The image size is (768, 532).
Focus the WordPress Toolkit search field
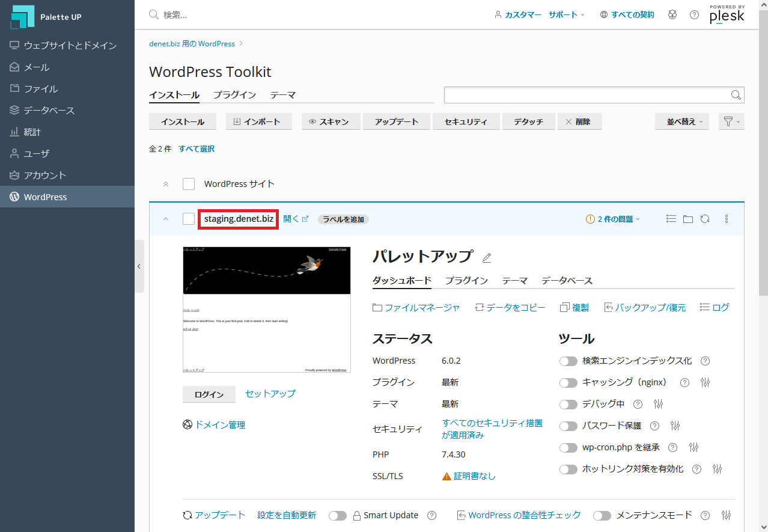click(594, 95)
